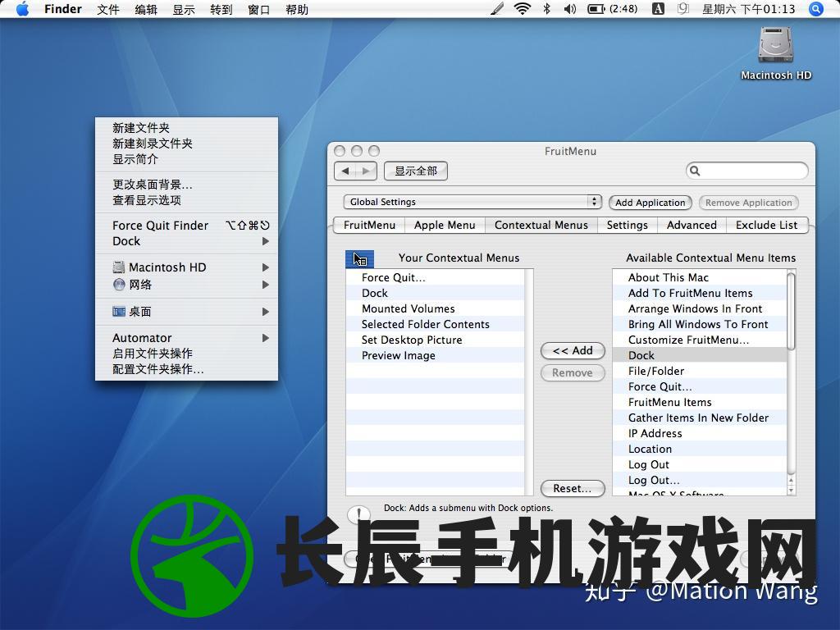Open the 文件 menu

point(108,9)
